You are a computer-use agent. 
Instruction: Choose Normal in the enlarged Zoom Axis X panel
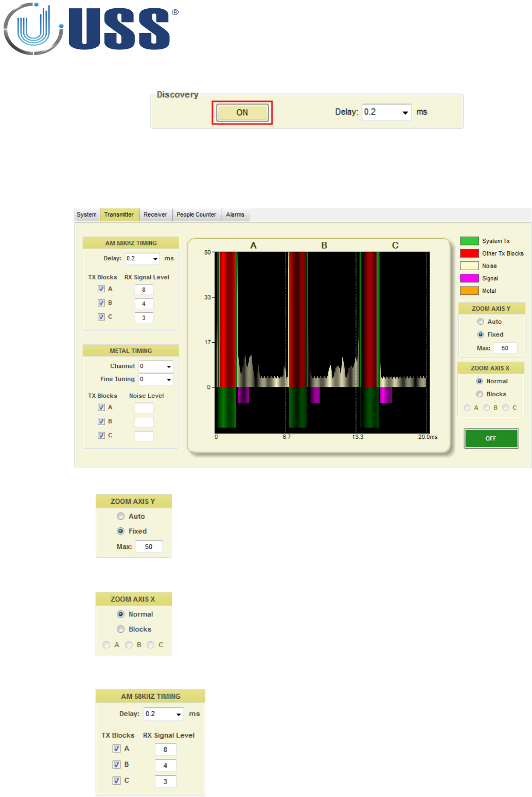tap(121, 614)
